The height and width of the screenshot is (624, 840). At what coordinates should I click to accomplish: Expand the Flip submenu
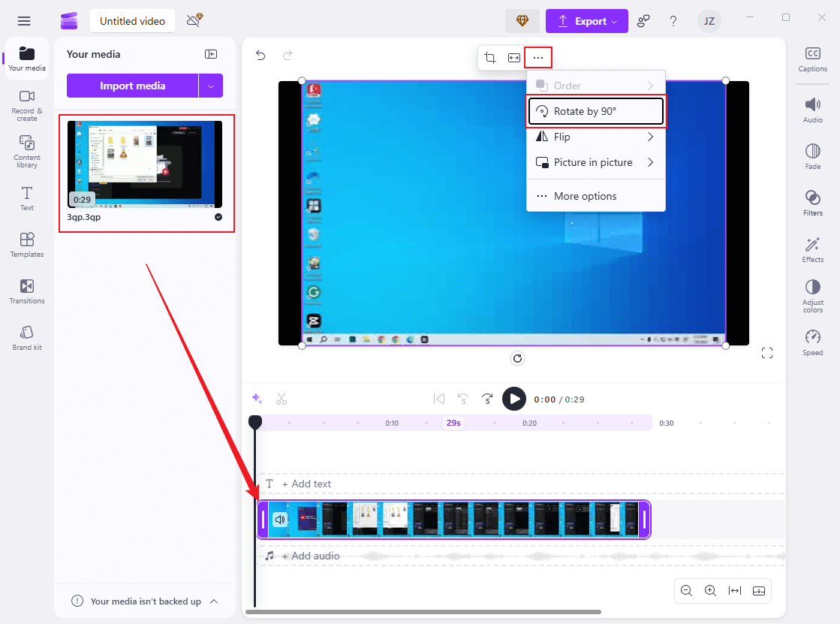pyautogui.click(x=596, y=137)
